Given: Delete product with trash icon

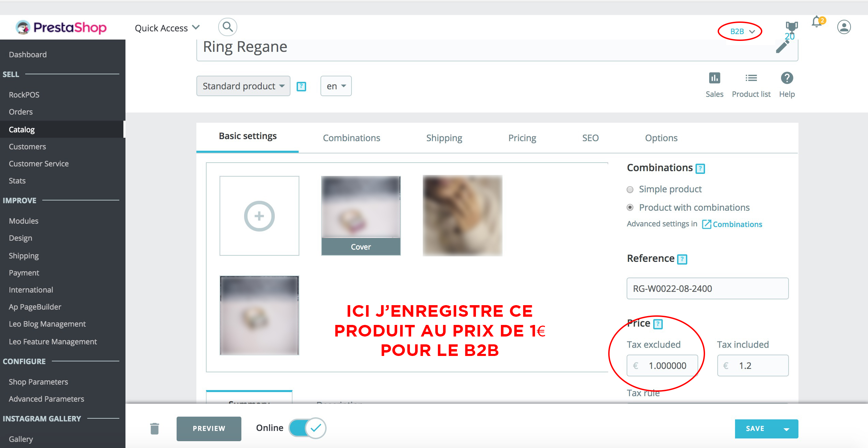Looking at the screenshot, I should tap(154, 429).
